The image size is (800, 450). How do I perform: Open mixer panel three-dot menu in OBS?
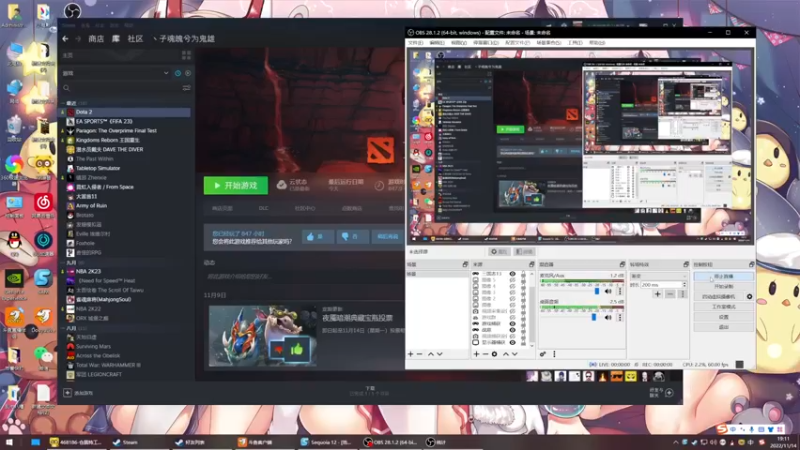(554, 354)
